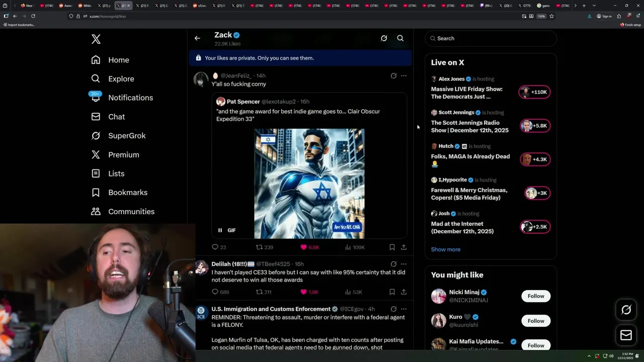Follow Nicki Minaj
644x362 pixels.
(536, 296)
